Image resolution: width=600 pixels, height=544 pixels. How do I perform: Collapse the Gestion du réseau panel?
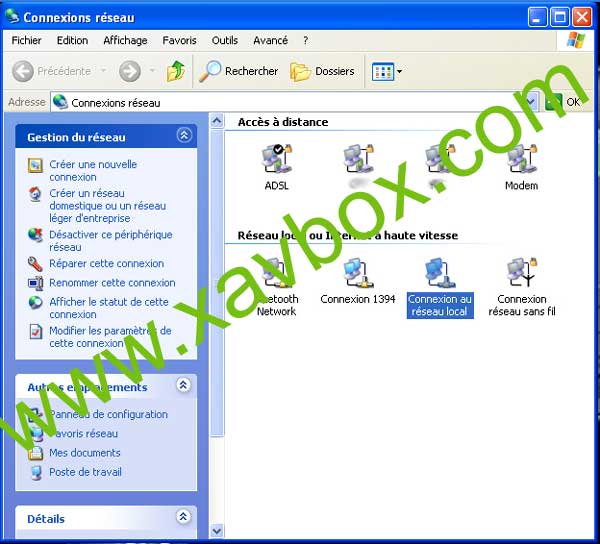click(x=184, y=135)
